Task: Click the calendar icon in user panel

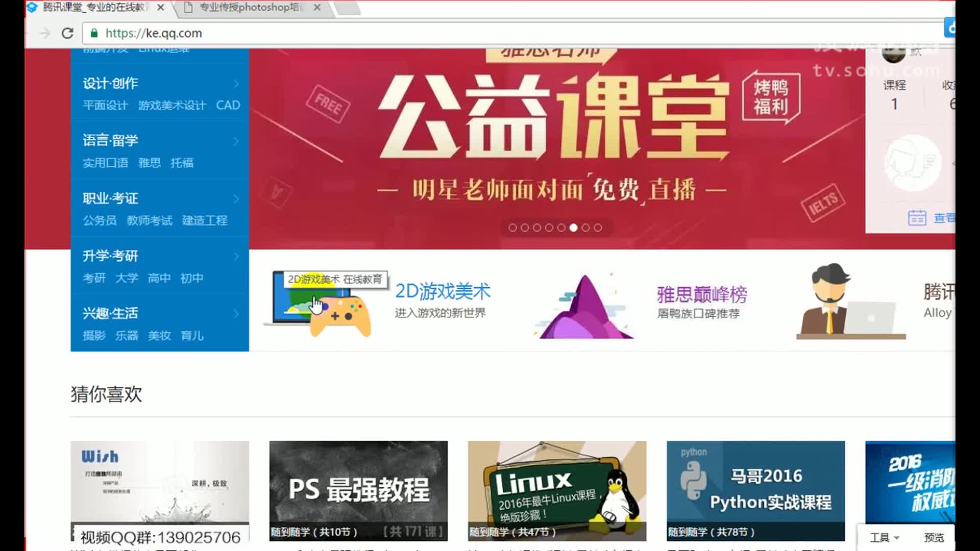Action: [x=917, y=218]
